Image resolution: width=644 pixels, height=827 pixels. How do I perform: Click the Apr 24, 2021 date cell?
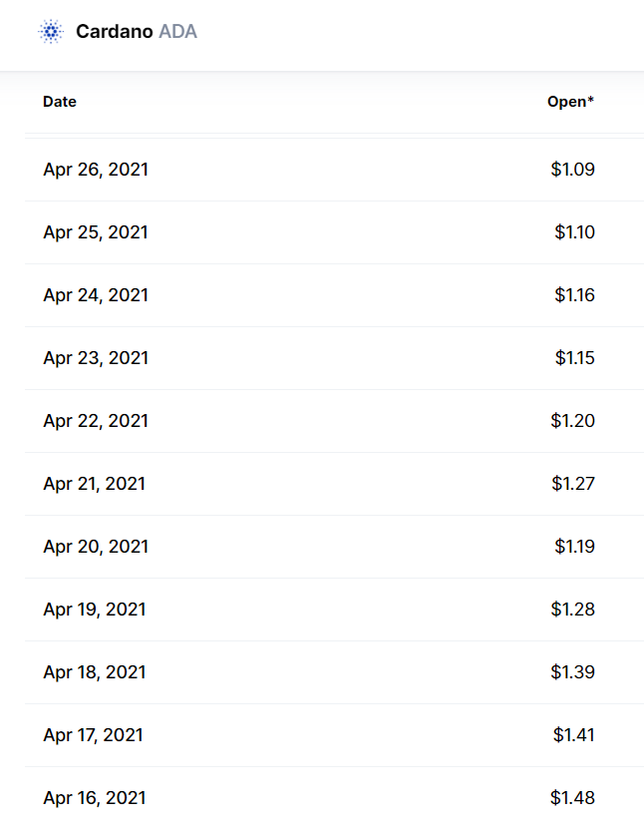96,295
